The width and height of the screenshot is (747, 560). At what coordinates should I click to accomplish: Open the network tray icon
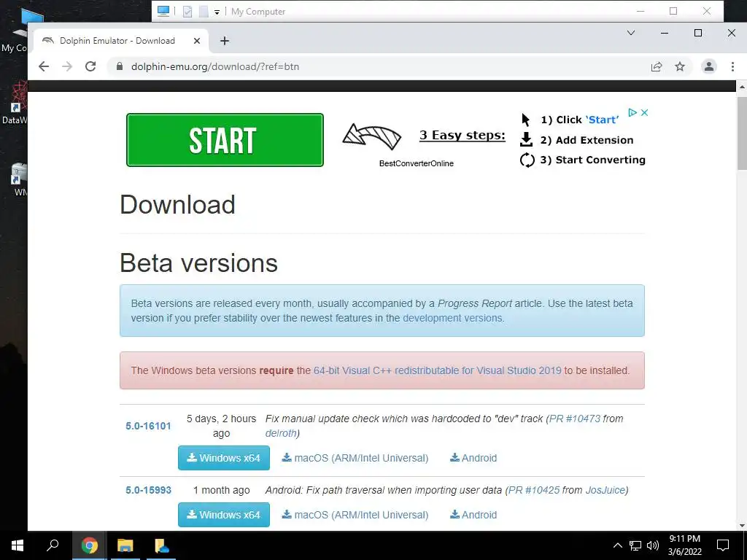(635, 545)
